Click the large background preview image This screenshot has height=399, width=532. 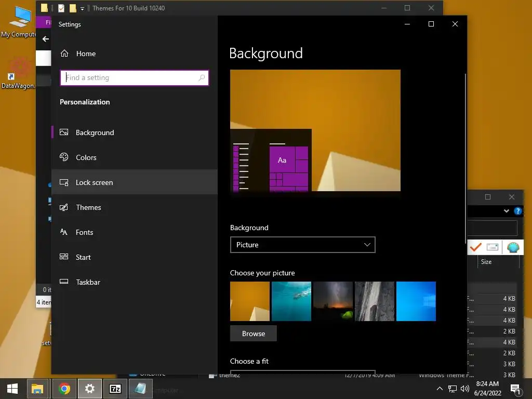[x=315, y=130]
